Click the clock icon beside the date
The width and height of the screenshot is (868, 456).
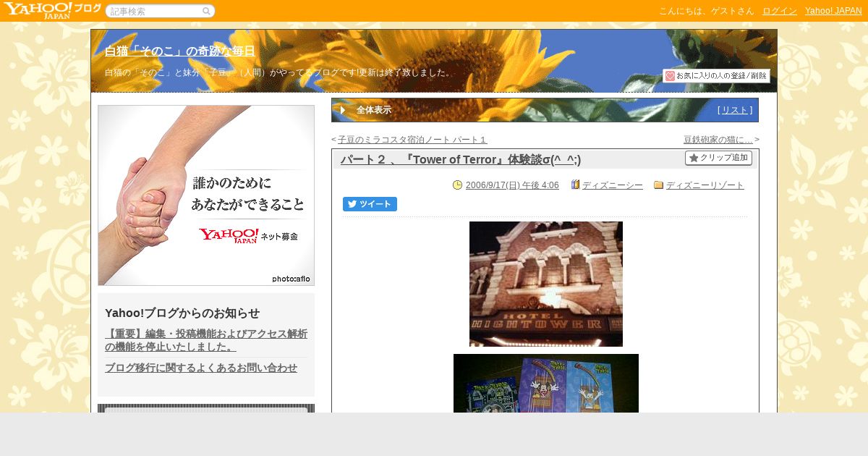tap(457, 185)
